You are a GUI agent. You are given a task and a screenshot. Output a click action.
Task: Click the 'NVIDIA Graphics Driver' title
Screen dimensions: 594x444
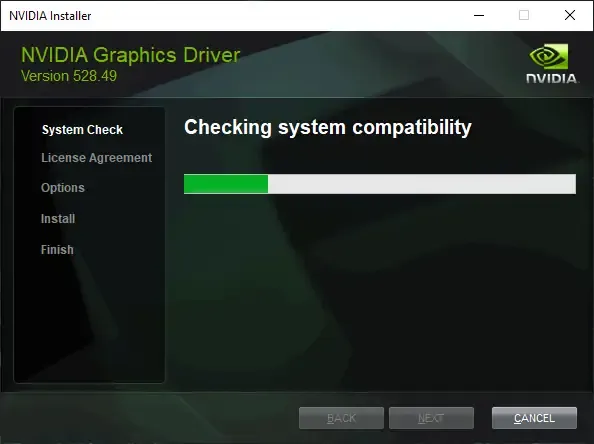click(131, 55)
